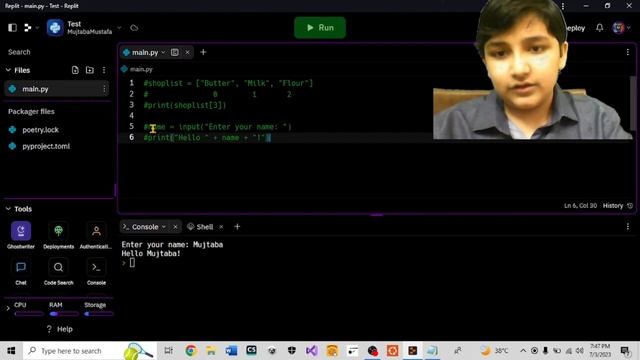640x360 pixels.
Task: Open main.py file row options menu
Action: (x=104, y=89)
